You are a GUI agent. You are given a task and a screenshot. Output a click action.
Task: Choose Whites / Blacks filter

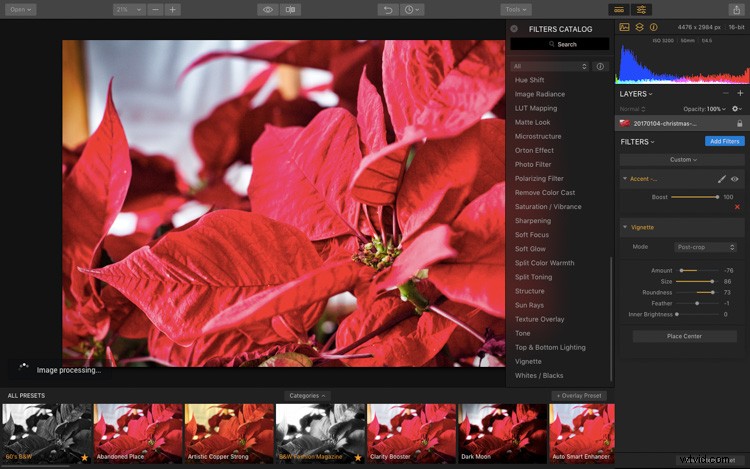539,375
